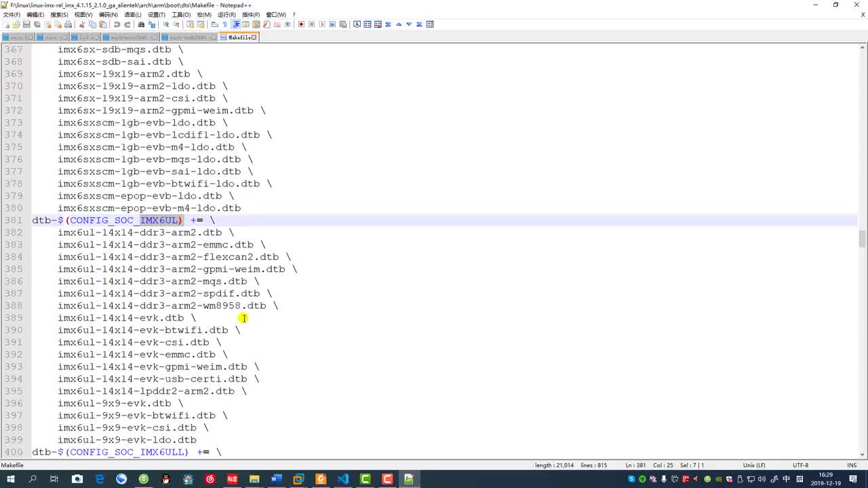The height and width of the screenshot is (488, 868).
Task: Click the Zoom Out toolbar icon
Action: pyautogui.click(x=176, y=24)
